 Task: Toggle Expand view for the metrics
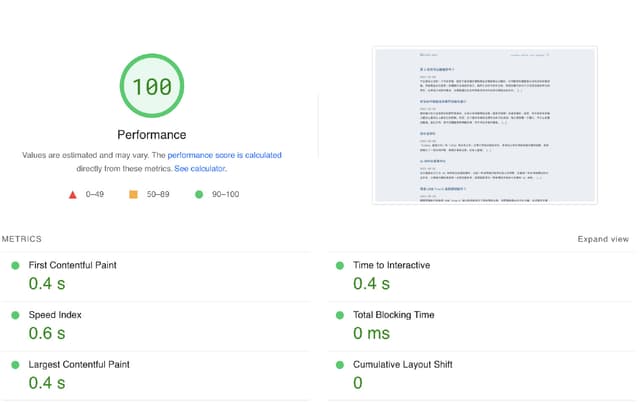pos(603,240)
